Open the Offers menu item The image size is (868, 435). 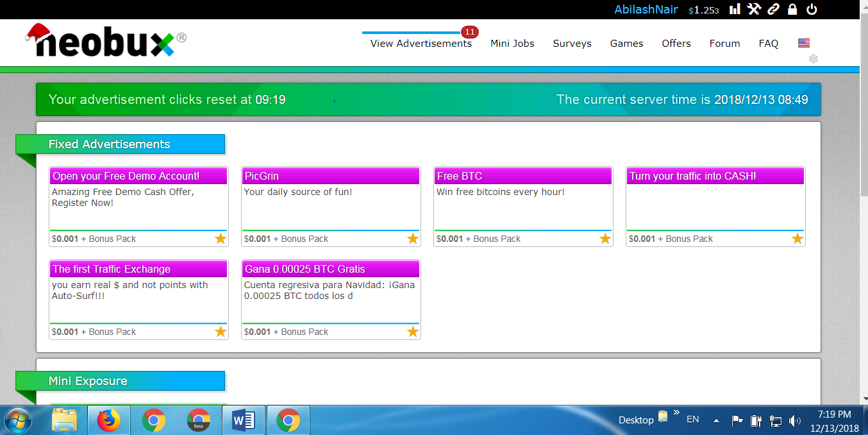676,44
